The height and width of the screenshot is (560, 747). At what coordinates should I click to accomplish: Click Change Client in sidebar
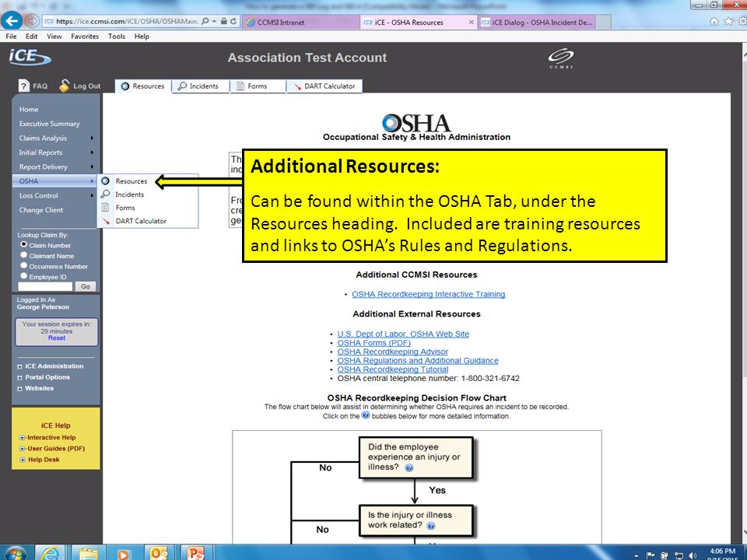coord(41,210)
